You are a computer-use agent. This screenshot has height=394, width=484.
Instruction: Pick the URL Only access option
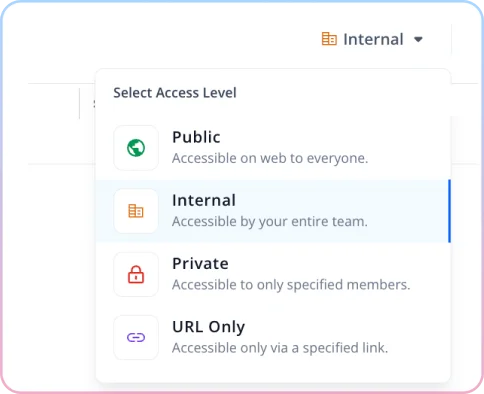point(273,338)
